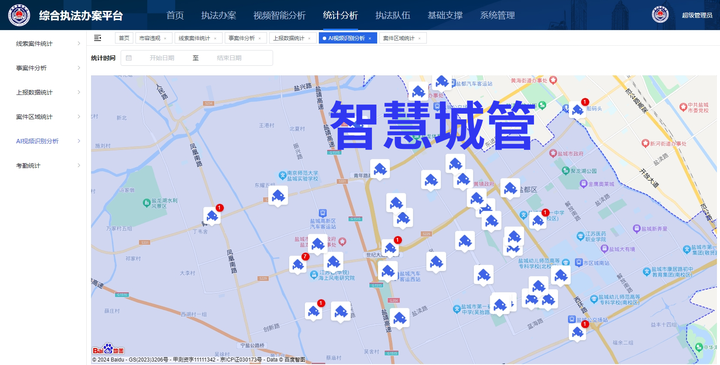Click the 盐城新弄里 map label

(655, 228)
